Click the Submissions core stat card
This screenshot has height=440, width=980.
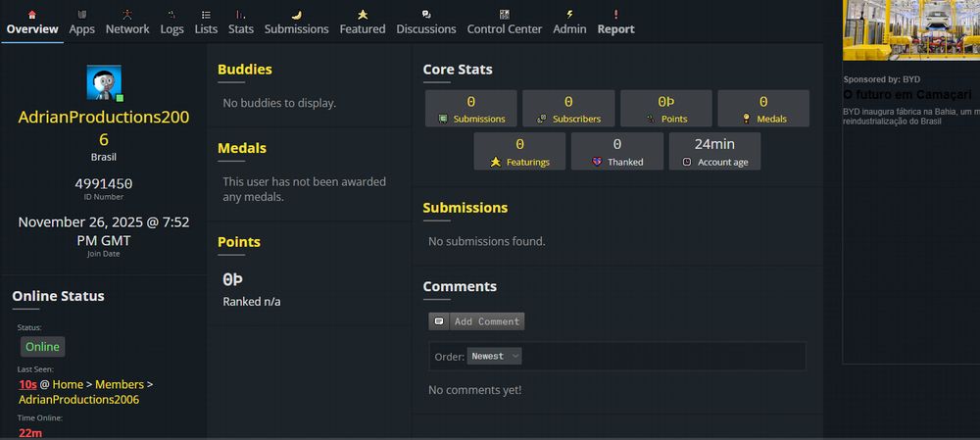click(471, 108)
